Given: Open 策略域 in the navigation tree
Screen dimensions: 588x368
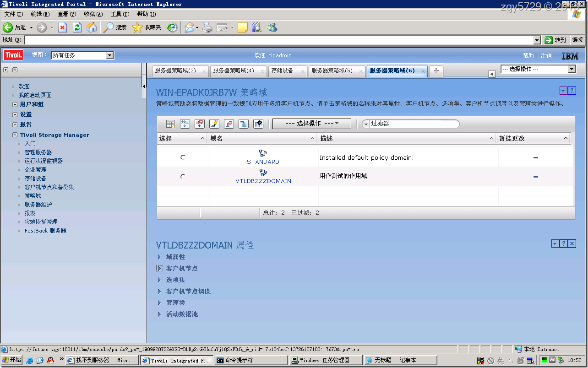Looking at the screenshot, I should (x=33, y=196).
